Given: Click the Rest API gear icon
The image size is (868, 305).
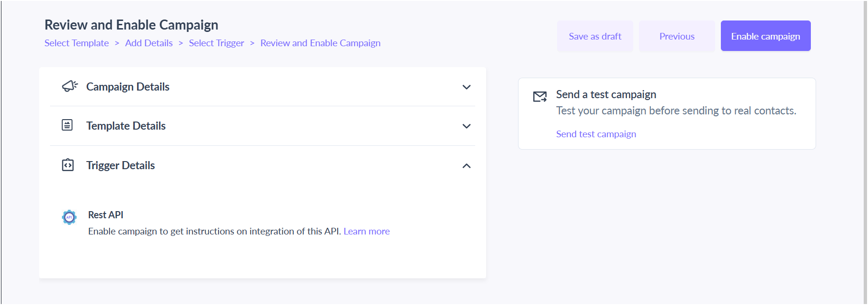Looking at the screenshot, I should (69, 217).
